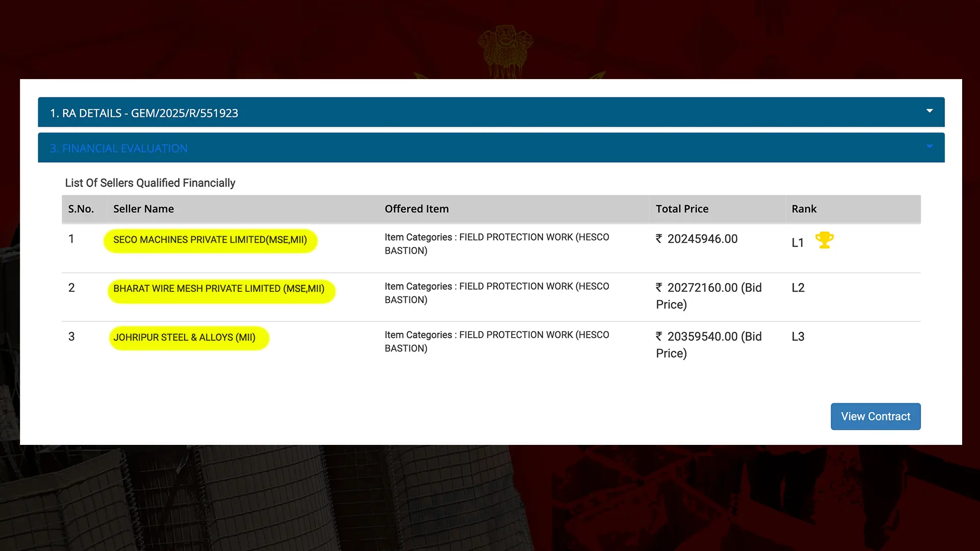Click the total price ₹ 20245946.00

coord(697,239)
